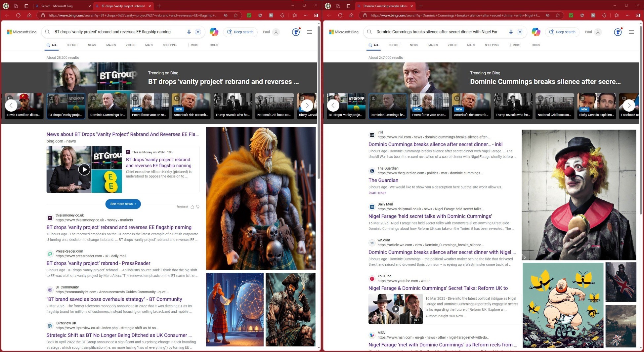Go to home page in left window

29,15
